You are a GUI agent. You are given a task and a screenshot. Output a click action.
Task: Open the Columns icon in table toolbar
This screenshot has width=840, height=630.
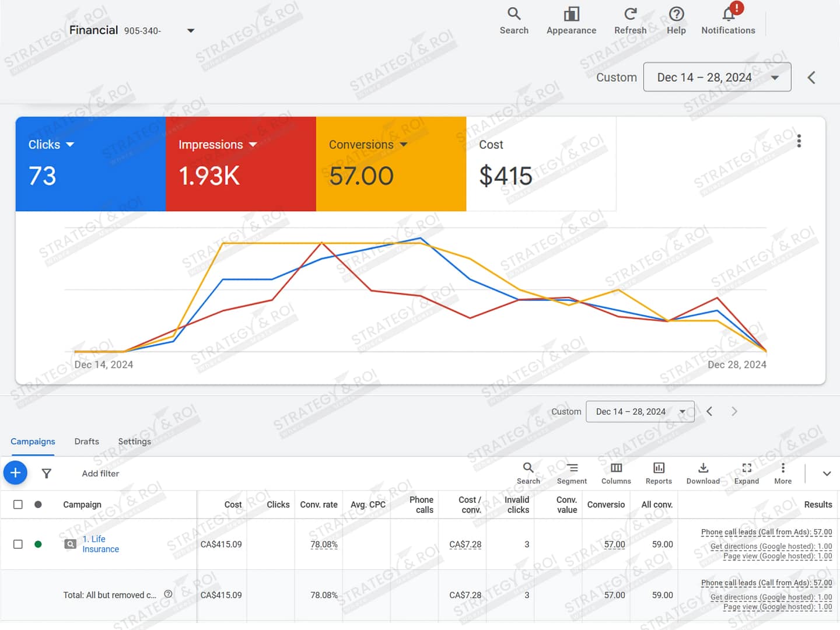[616, 468]
